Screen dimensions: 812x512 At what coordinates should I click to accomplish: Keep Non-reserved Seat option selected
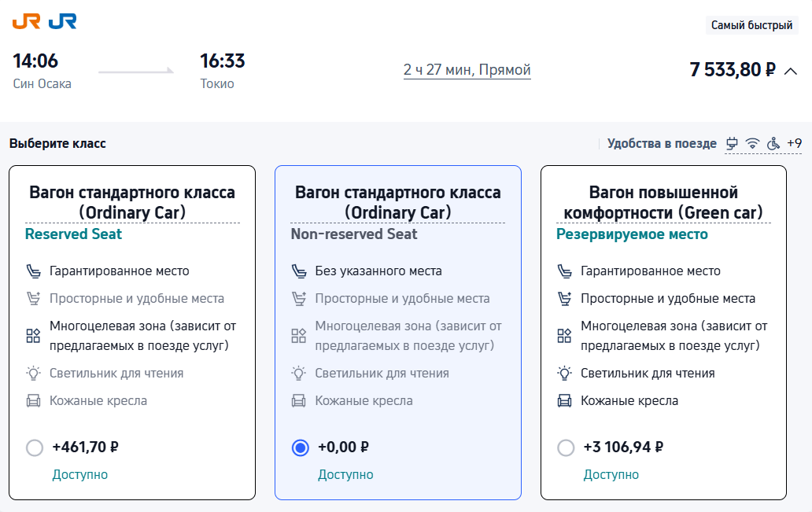tap(300, 447)
